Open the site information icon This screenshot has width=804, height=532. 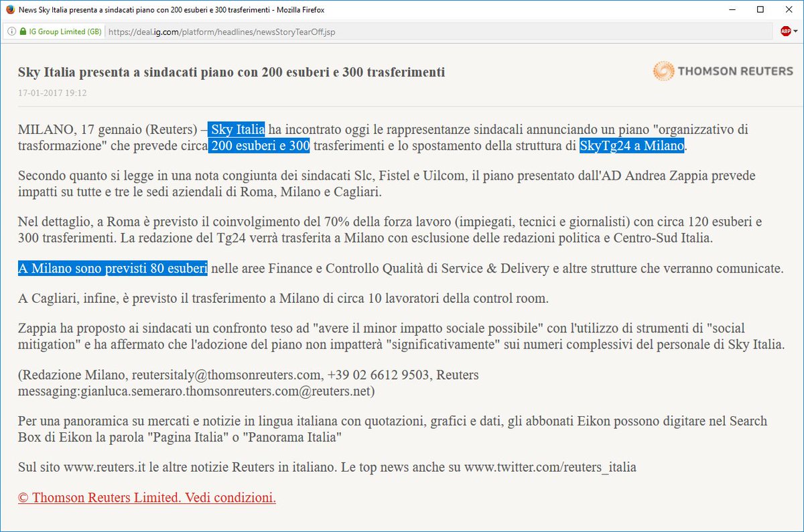click(x=11, y=31)
